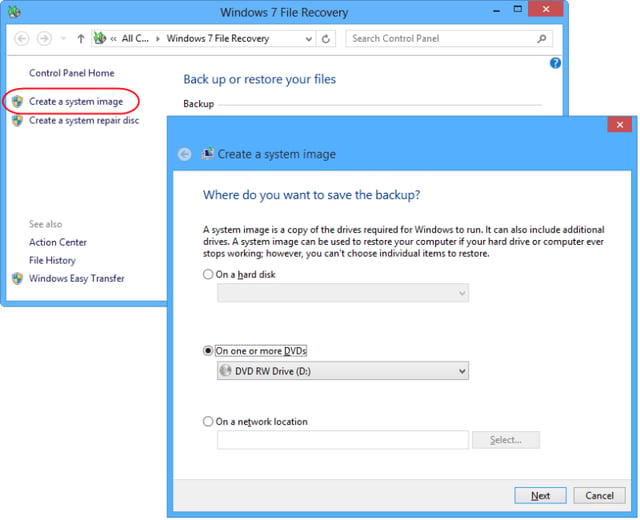
Task: Open the hard disk selection dropdown
Action: click(343, 293)
